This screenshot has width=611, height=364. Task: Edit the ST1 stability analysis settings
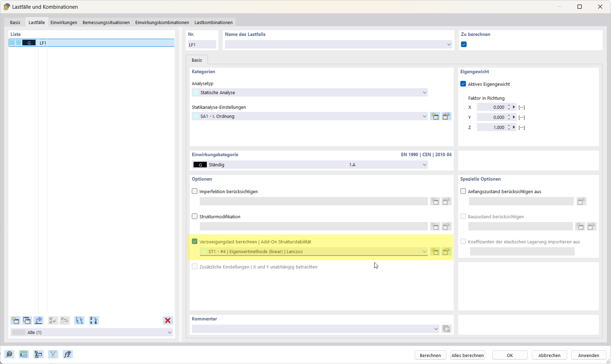[x=446, y=252]
